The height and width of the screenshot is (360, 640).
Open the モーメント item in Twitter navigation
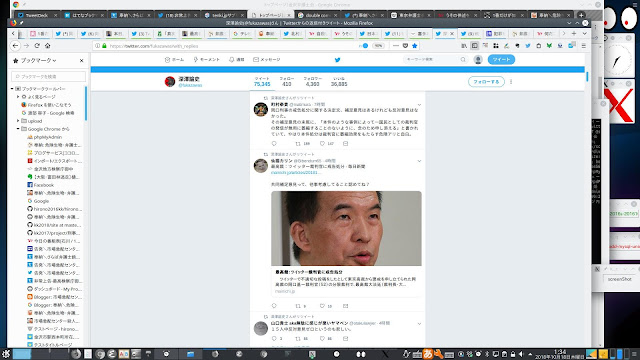(x=207, y=60)
